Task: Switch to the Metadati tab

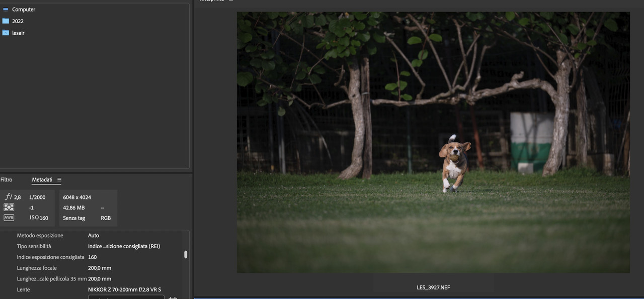Action: (x=42, y=179)
